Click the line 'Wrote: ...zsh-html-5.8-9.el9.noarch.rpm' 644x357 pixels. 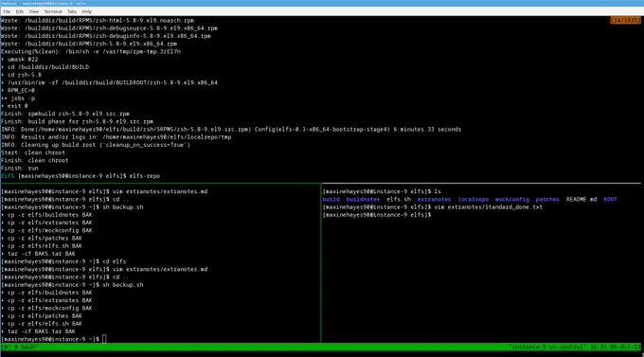point(98,20)
